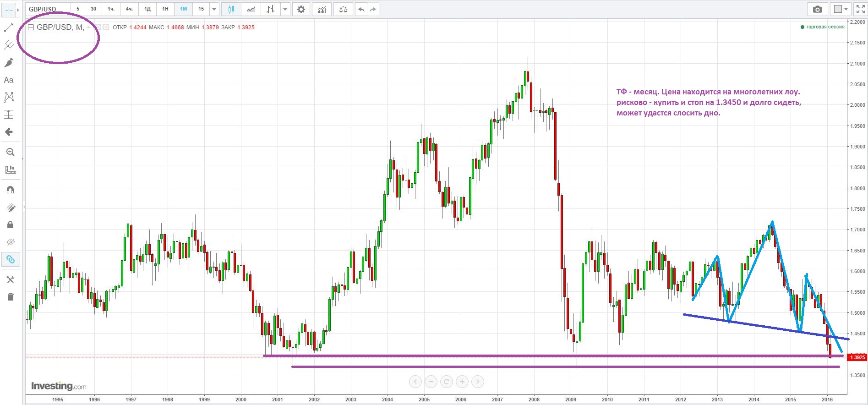The width and height of the screenshot is (868, 405).
Task: Select the measure/projection tool
Action: 9,115
